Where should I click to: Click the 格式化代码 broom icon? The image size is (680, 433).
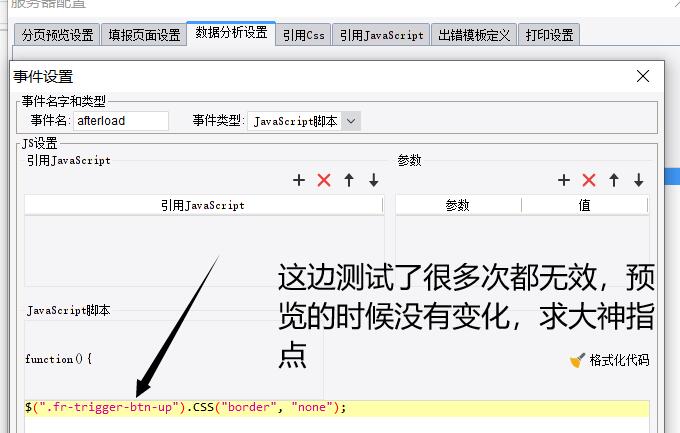[577, 360]
